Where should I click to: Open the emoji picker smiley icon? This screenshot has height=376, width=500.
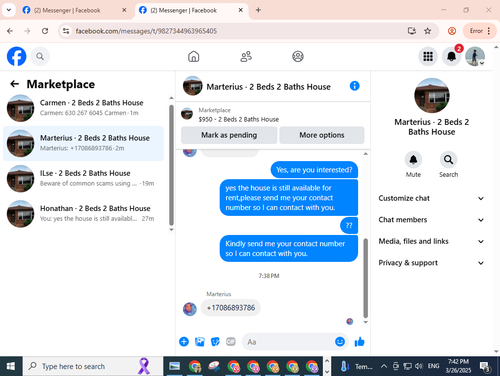click(340, 342)
